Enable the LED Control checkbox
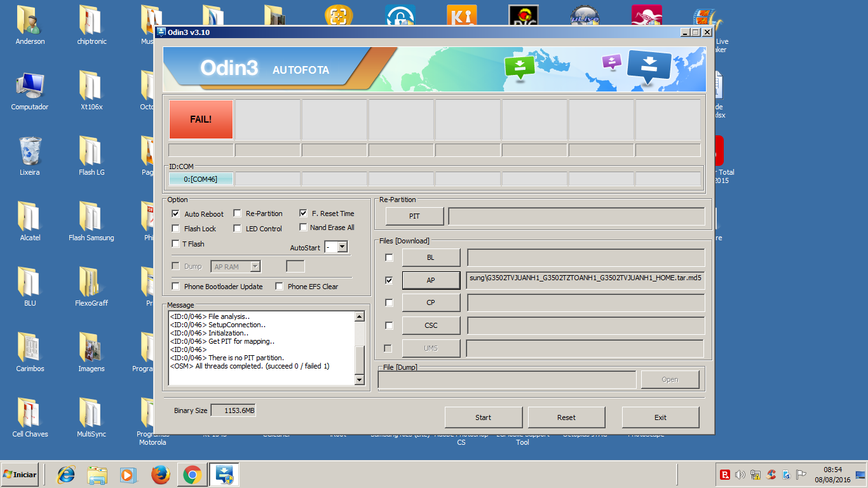 coord(238,229)
